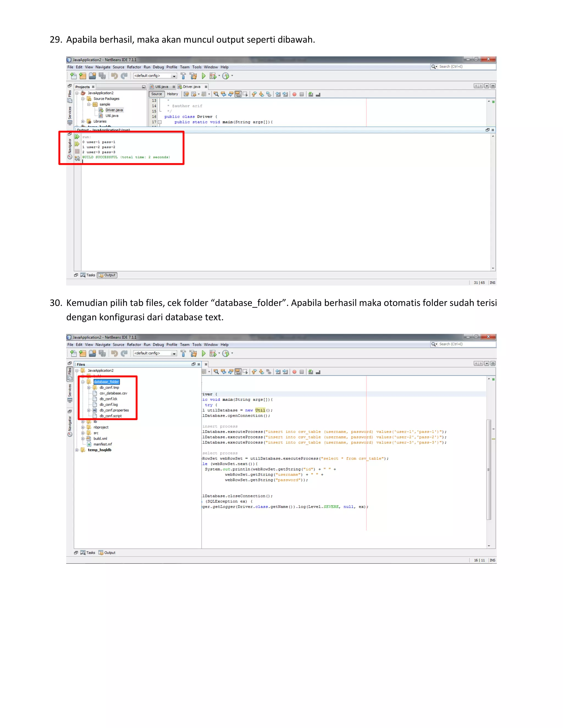The width and height of the screenshot is (563, 728).
Task: Open Tools menu in lower NetBeans window
Action: 197,345
